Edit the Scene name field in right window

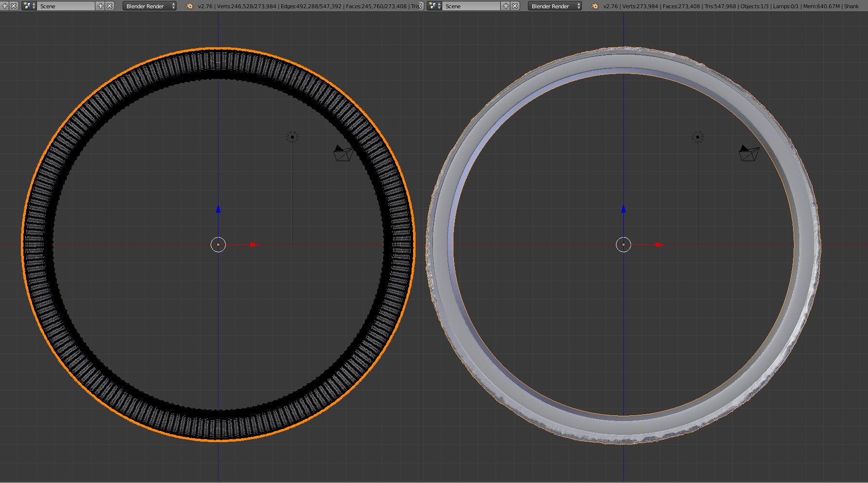pos(471,6)
